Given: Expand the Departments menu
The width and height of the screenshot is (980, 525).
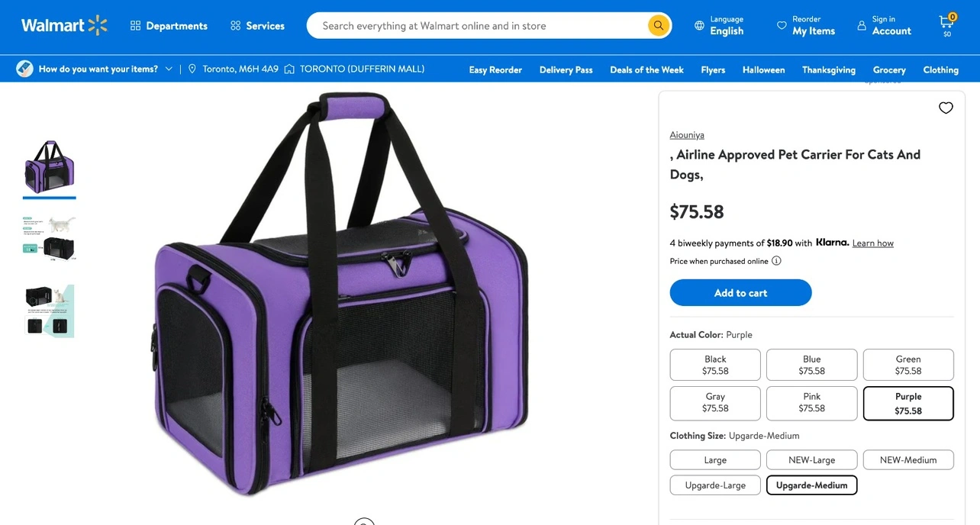Looking at the screenshot, I should pyautogui.click(x=169, y=25).
